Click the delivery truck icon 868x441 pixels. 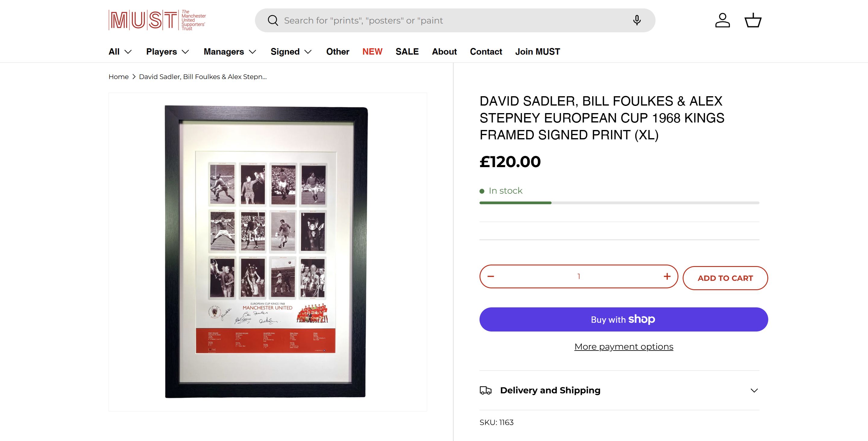click(x=486, y=390)
